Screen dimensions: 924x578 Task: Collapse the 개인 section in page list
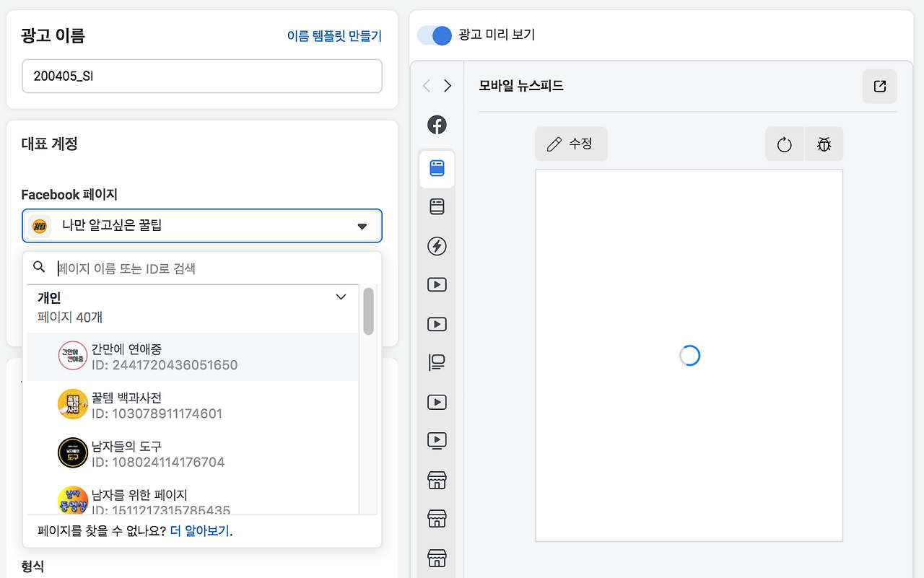pyautogui.click(x=340, y=297)
